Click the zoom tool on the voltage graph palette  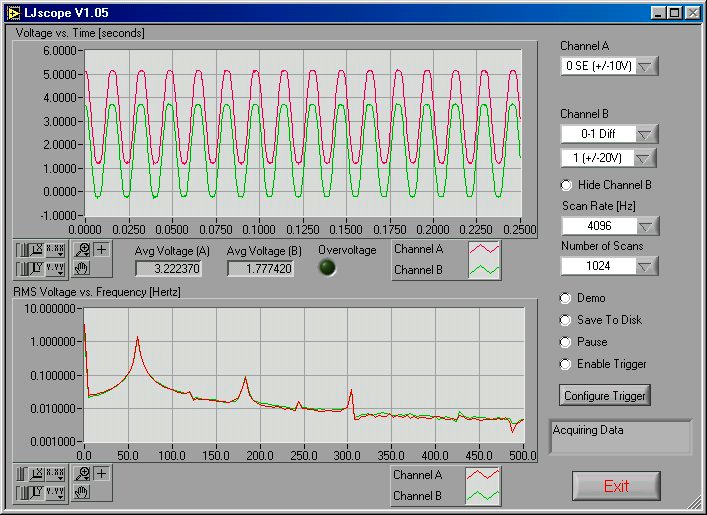pos(83,250)
